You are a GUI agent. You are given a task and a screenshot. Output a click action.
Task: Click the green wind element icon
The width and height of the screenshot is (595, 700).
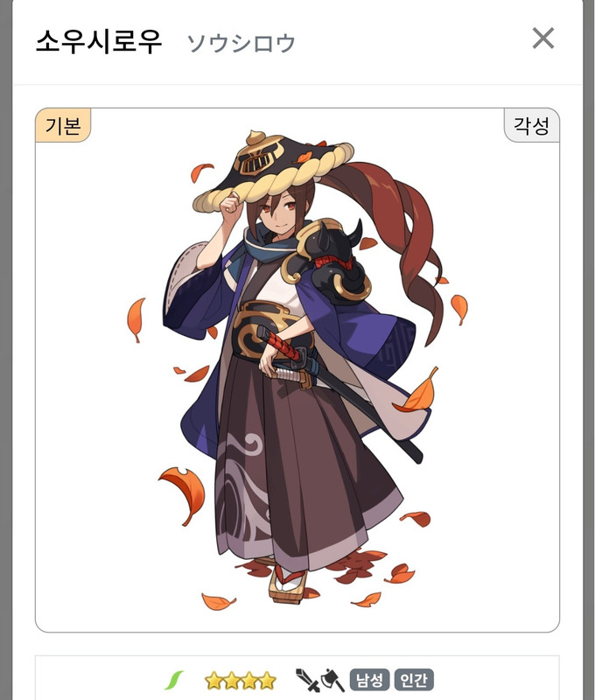coord(174,681)
